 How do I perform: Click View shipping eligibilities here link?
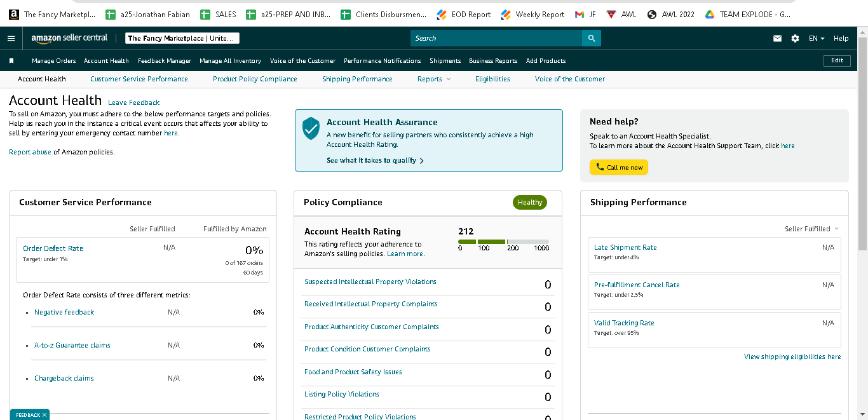coord(792,356)
